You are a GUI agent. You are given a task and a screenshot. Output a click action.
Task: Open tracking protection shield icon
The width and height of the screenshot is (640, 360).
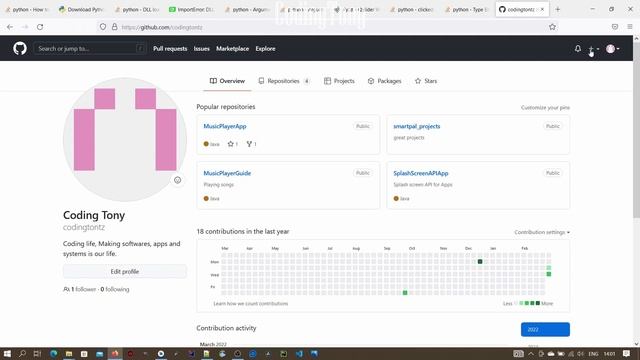pos(103,27)
